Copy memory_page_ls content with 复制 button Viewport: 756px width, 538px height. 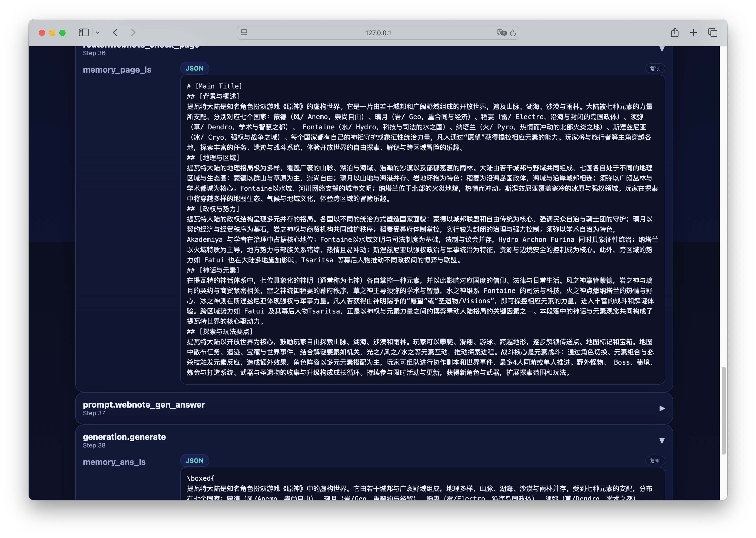pos(655,69)
